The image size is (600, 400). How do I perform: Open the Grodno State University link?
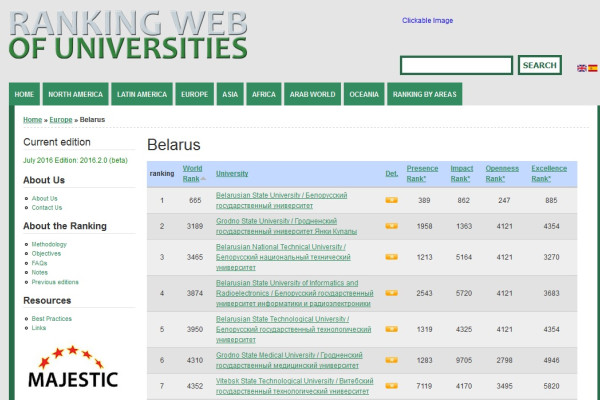pos(286,226)
